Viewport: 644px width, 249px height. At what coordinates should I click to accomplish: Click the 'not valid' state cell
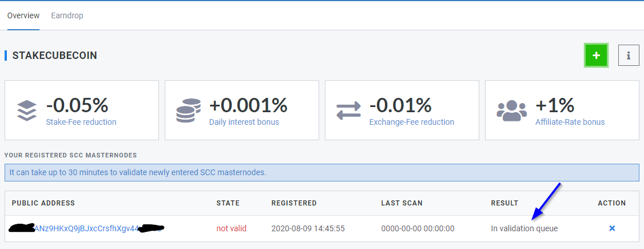click(231, 228)
